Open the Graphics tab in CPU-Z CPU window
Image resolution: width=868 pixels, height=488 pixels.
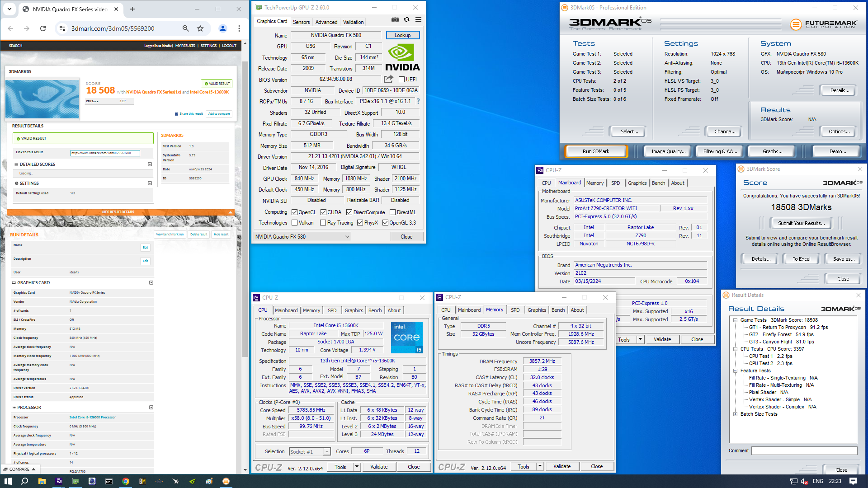point(354,310)
